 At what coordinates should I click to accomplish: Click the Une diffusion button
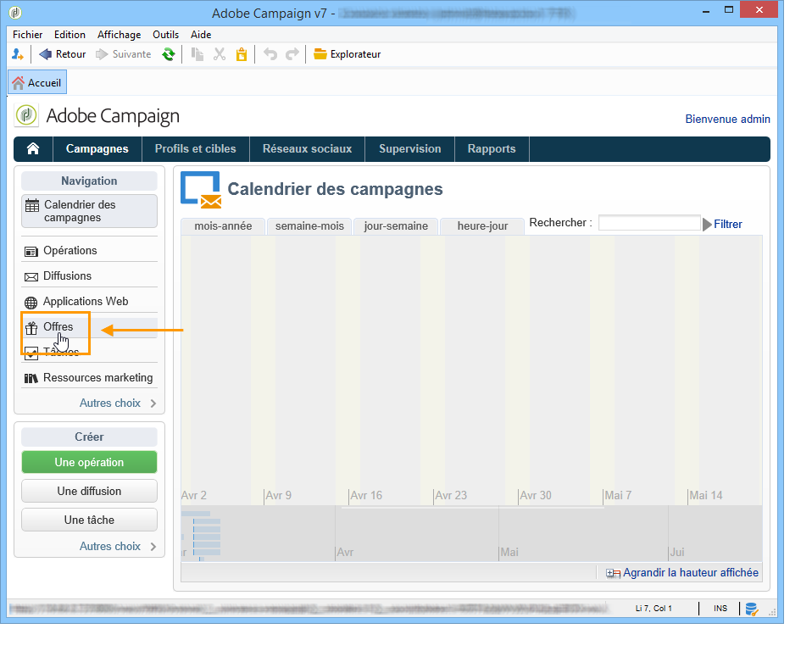click(x=89, y=491)
